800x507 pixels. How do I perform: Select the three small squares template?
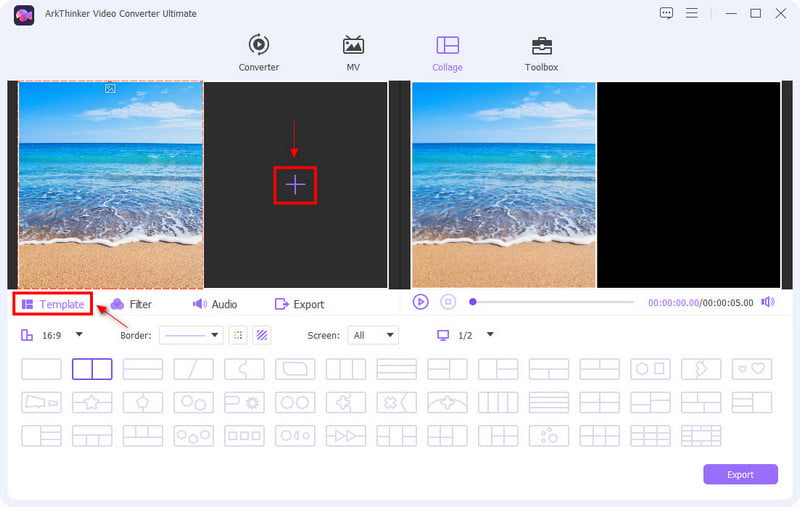tap(244, 436)
